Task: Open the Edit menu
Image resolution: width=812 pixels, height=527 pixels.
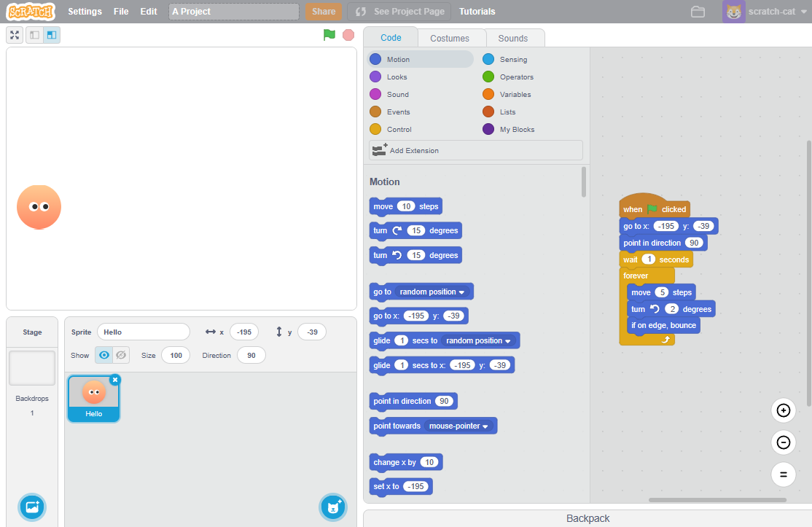Action: (x=149, y=12)
